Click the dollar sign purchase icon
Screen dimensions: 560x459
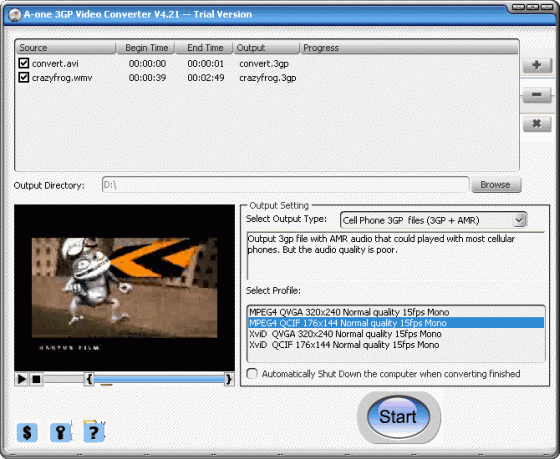pos(27,432)
